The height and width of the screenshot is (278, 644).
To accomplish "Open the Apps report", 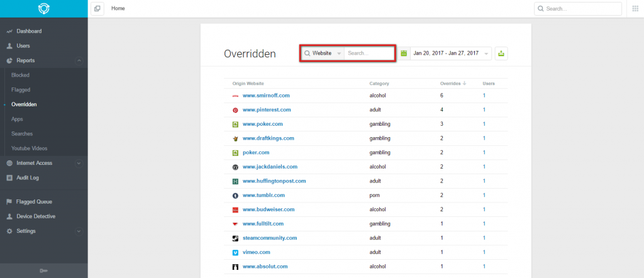I will [17, 119].
